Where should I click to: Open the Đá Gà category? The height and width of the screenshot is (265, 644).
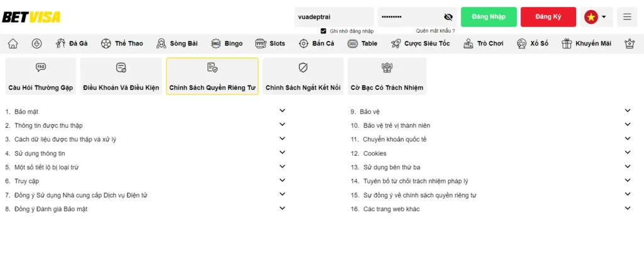(x=71, y=43)
